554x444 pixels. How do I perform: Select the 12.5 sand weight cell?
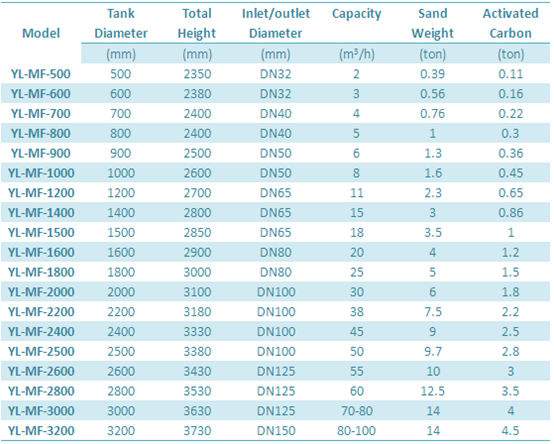point(433,391)
